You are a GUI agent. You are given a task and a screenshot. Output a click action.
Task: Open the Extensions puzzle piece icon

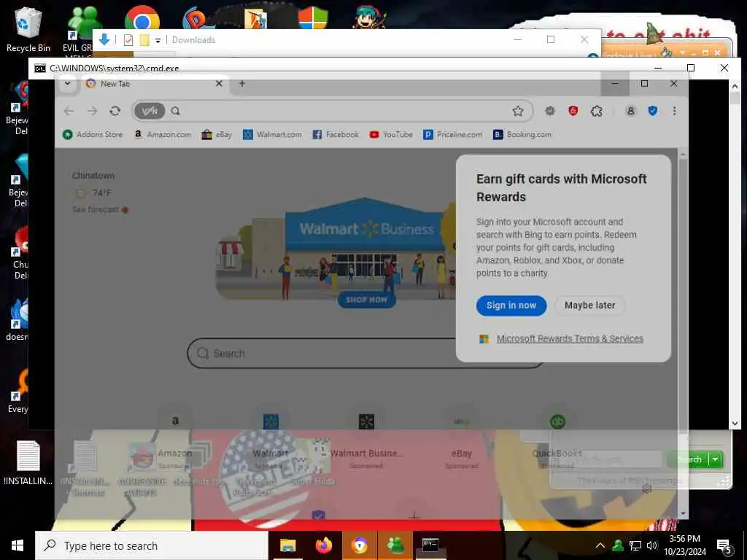click(597, 111)
